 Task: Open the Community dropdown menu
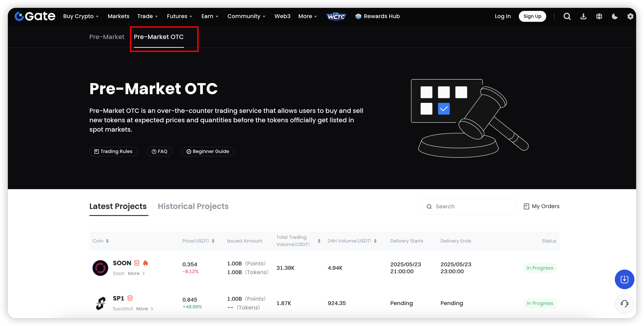pyautogui.click(x=246, y=16)
